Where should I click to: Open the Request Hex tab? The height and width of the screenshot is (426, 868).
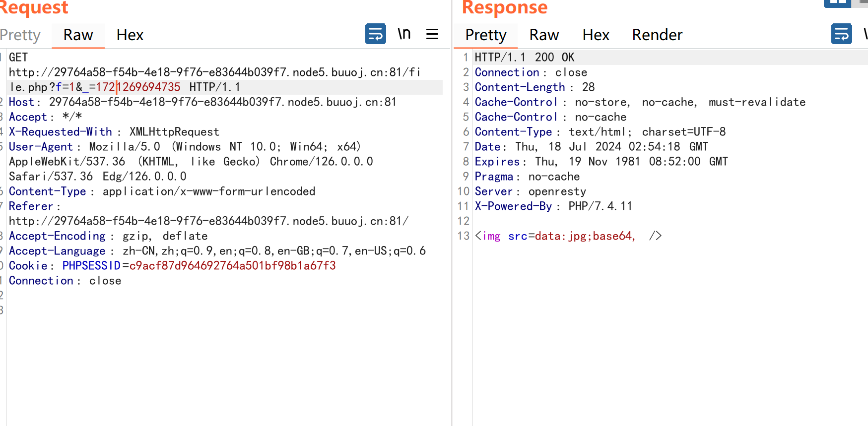pyautogui.click(x=130, y=35)
